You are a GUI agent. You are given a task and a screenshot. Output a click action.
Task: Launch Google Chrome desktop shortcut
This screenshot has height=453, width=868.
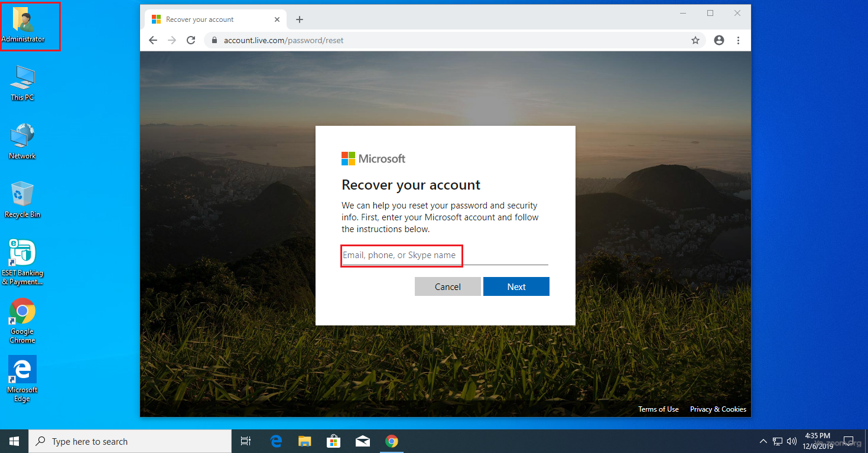click(22, 321)
